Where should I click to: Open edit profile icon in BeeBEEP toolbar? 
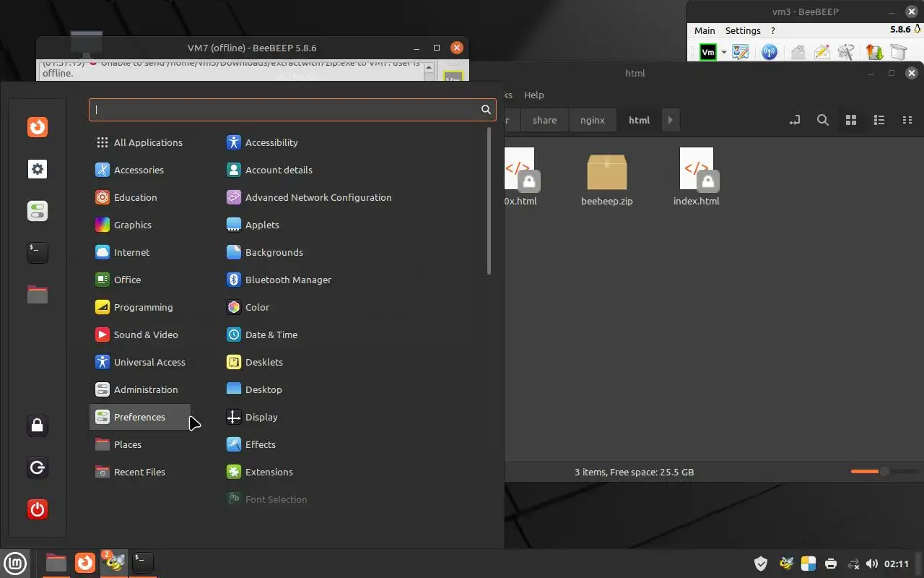click(741, 52)
